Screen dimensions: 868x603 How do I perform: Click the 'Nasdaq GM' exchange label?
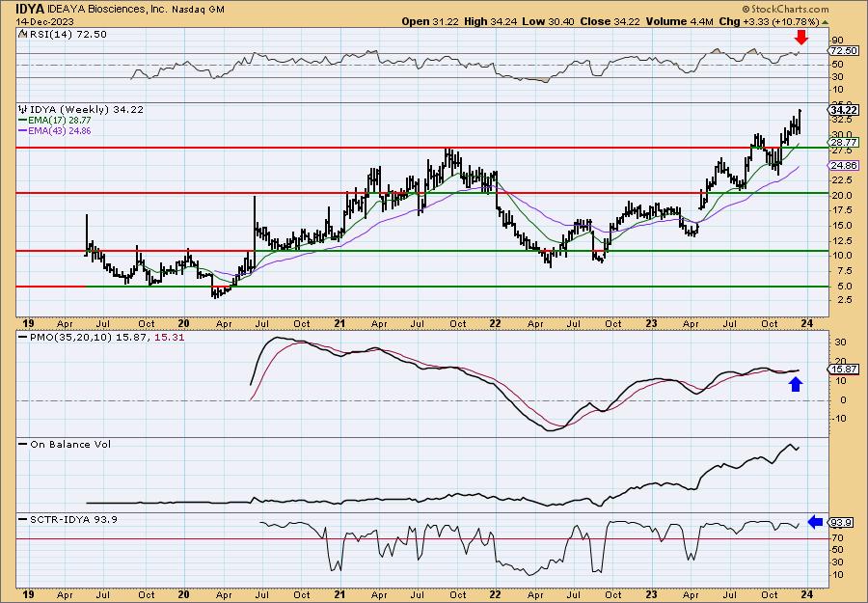(198, 10)
